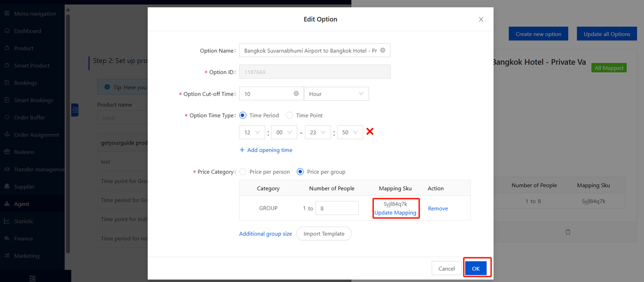The image size is (644, 282).
Task: Select the Price per person option
Action: point(243,172)
